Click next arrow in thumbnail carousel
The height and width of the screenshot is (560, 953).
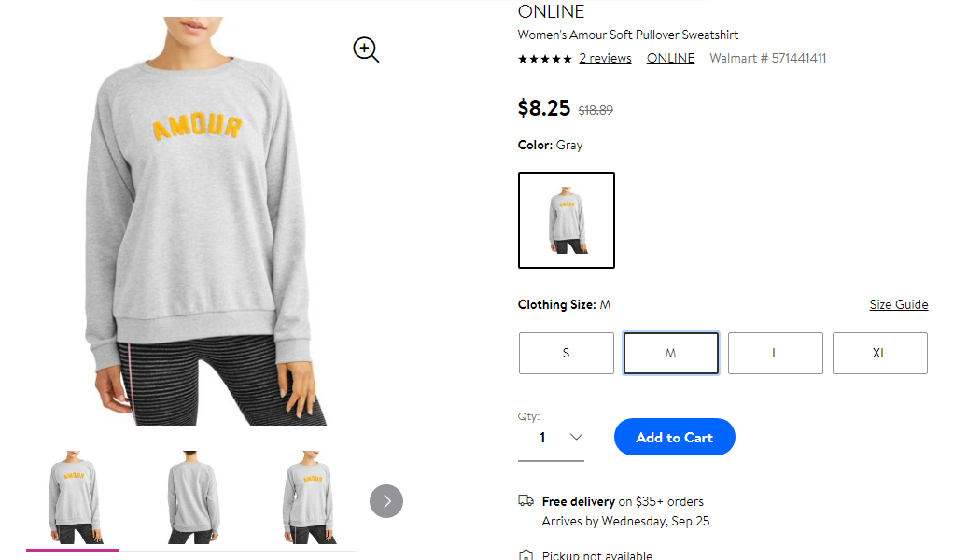(x=386, y=501)
